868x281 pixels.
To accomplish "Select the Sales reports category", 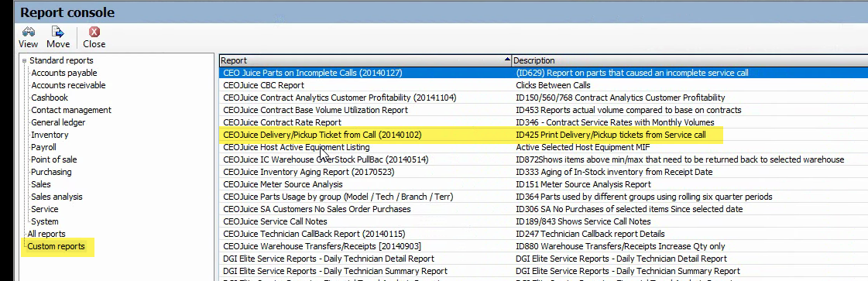I will [x=40, y=184].
